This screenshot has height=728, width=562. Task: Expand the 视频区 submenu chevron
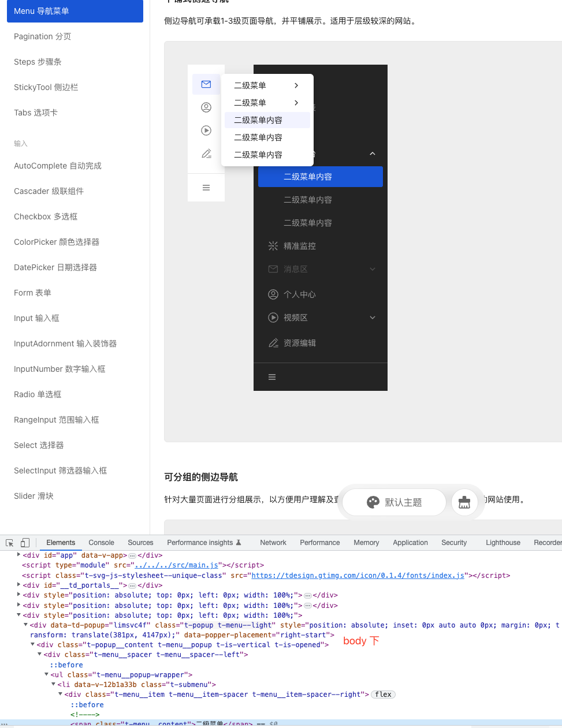[x=373, y=317]
